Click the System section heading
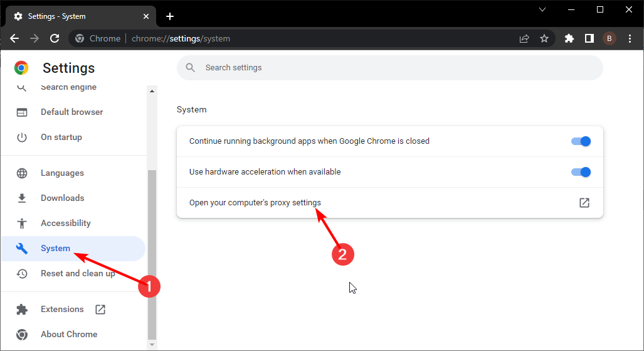Screen dimensions: 644x351 [x=192, y=110]
